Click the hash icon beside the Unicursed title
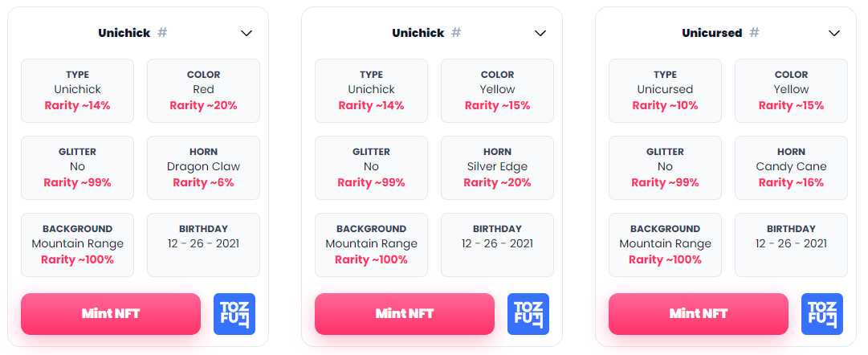Screen dimensions: 868x355 click(754, 33)
